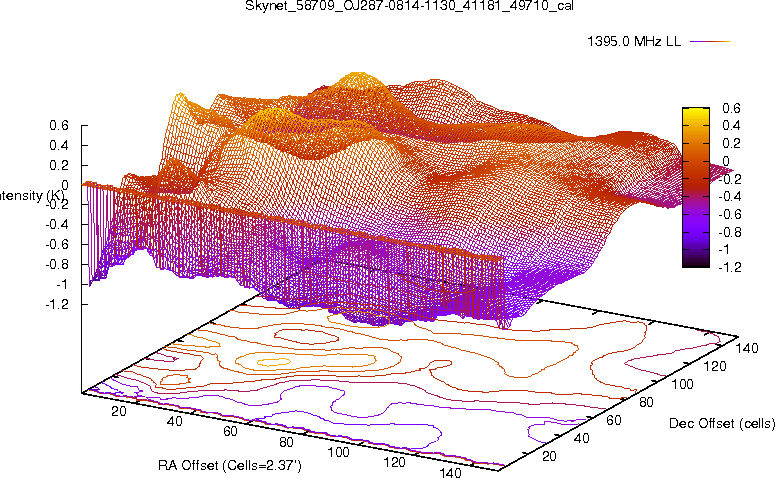The height and width of the screenshot is (478, 775).
Task: Click the RA Offset (Cells=2.37') axis label
Action: [230, 465]
